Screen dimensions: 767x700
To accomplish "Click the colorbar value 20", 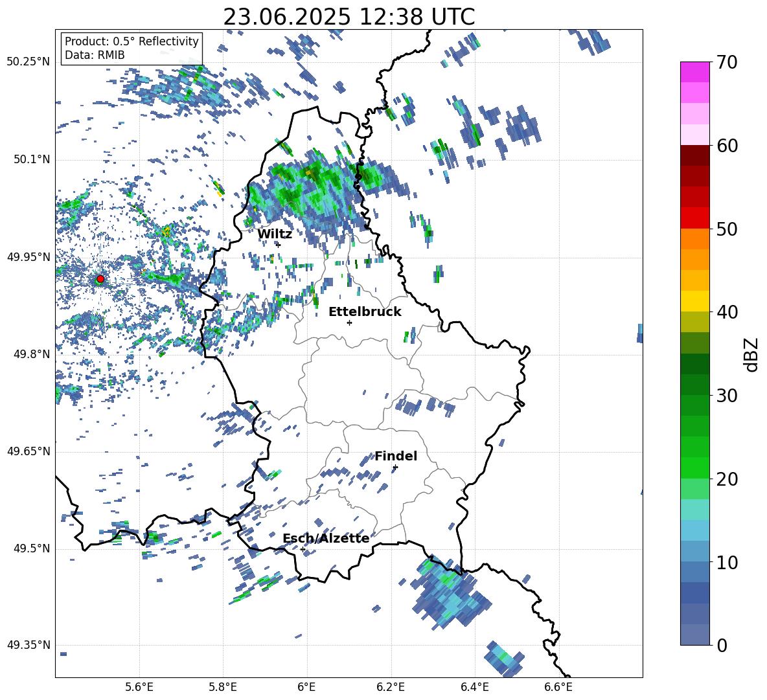I will tap(726, 479).
